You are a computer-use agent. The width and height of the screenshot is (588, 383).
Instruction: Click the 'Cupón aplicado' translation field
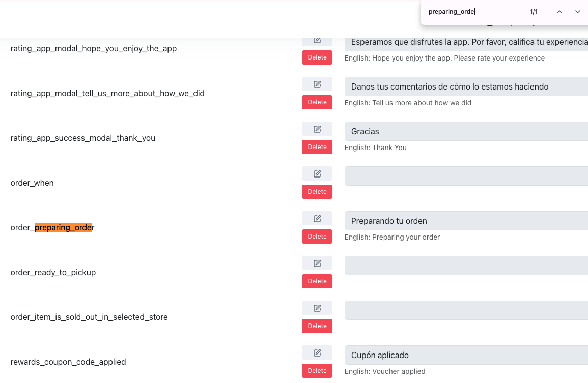(466, 355)
